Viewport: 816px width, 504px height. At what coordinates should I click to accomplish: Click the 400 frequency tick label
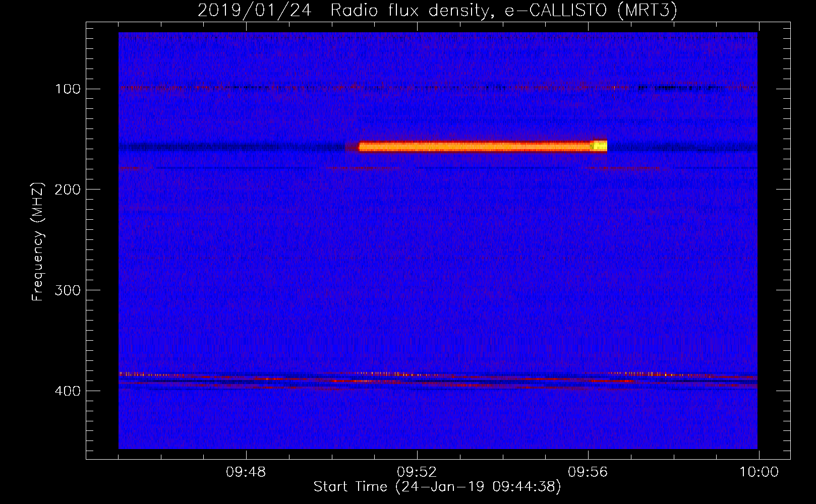pos(68,391)
